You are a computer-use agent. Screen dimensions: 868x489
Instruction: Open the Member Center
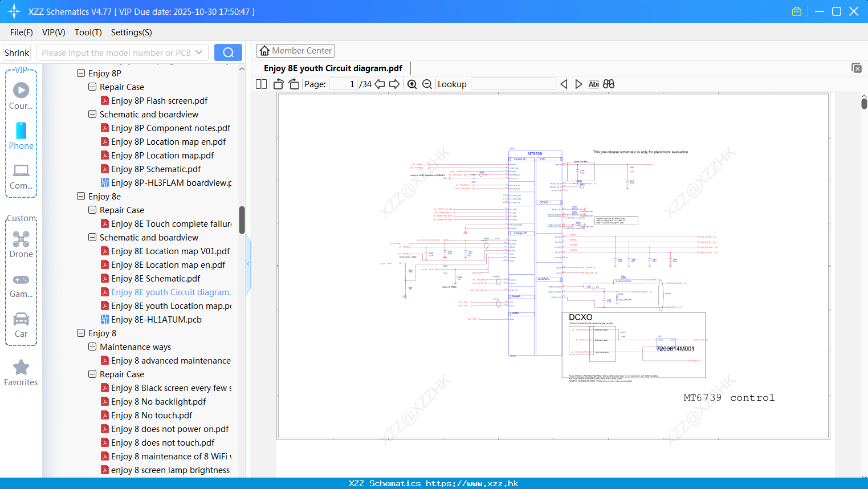295,51
